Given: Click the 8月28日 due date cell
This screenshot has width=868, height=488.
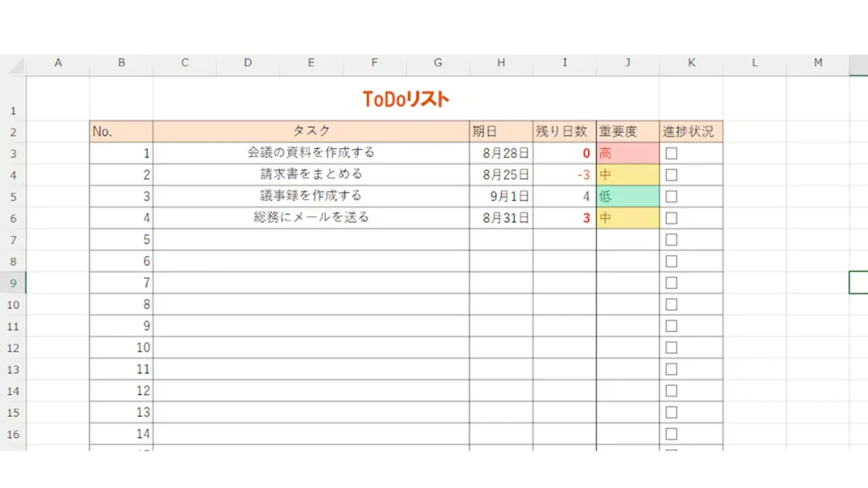Looking at the screenshot, I should tap(501, 153).
